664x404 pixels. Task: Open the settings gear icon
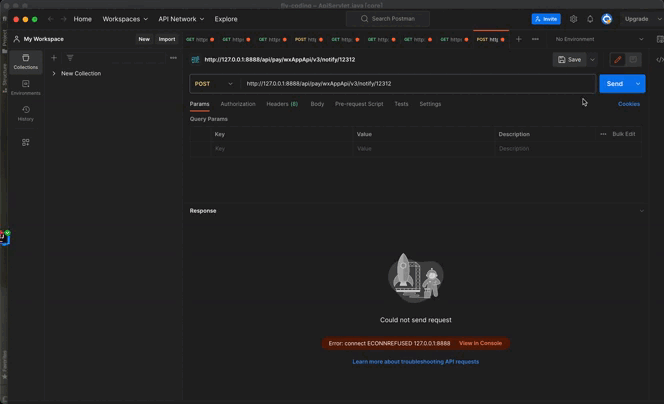573,19
